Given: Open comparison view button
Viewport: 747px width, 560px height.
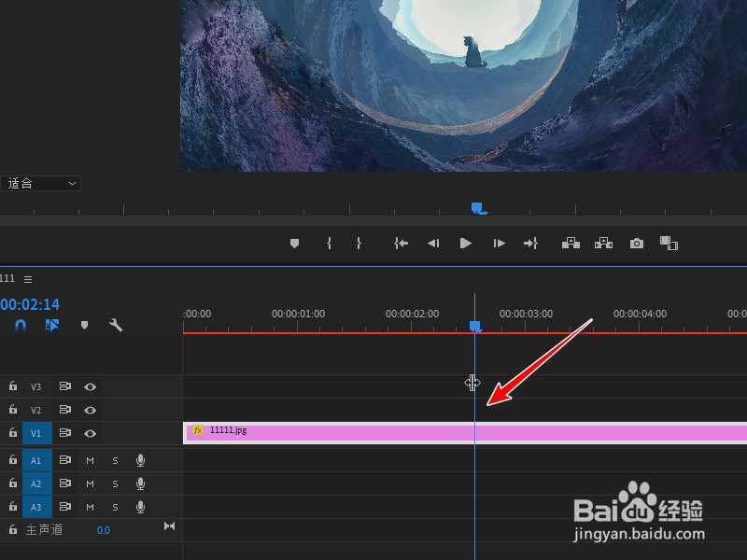Looking at the screenshot, I should pos(669,244).
